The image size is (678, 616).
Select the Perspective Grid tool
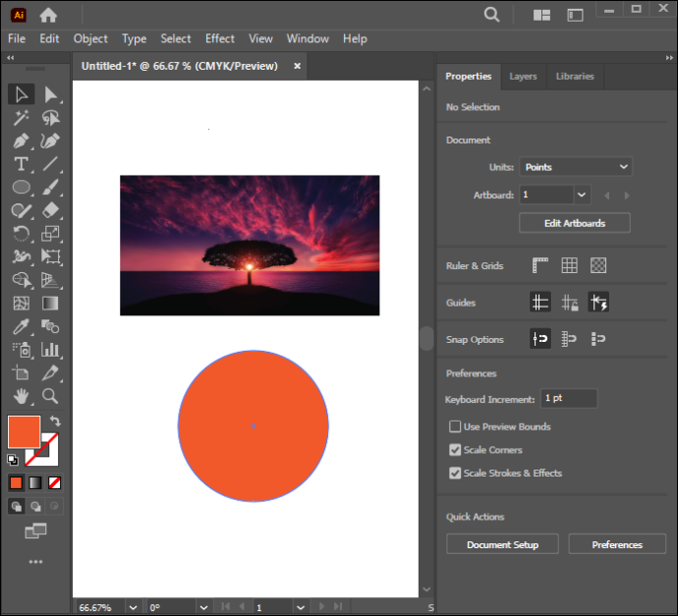(50, 280)
